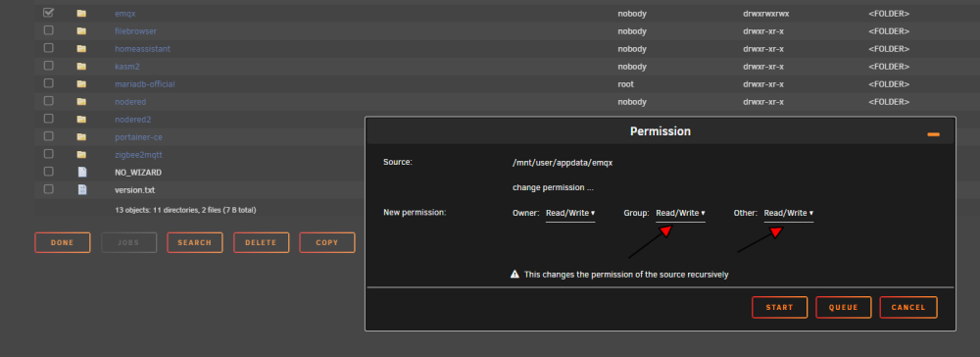Image resolution: width=980 pixels, height=357 pixels.
Task: Cancel the Permission dialog
Action: [908, 308]
